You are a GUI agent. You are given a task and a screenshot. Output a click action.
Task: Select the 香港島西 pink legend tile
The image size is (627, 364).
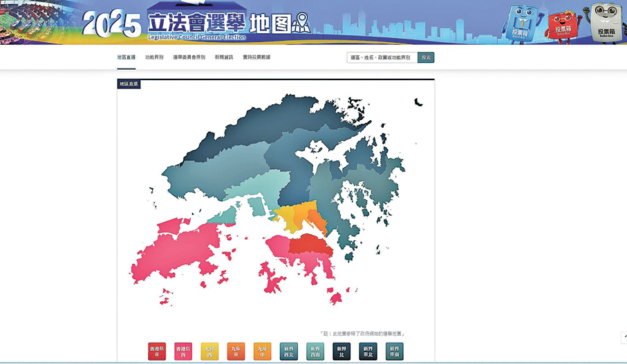click(183, 351)
